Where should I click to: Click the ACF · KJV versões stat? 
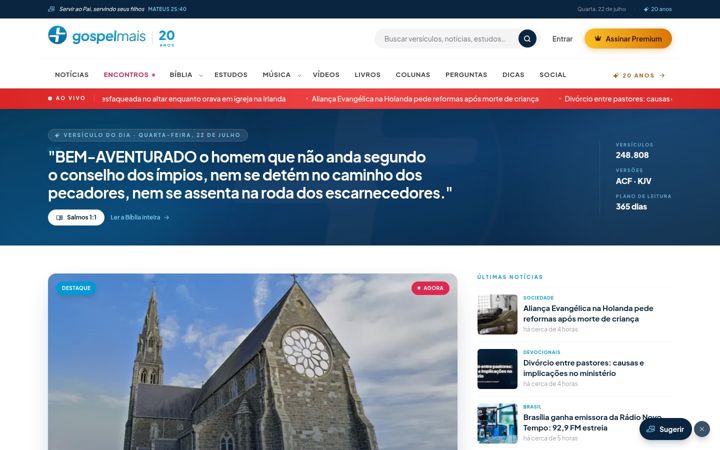(x=633, y=181)
